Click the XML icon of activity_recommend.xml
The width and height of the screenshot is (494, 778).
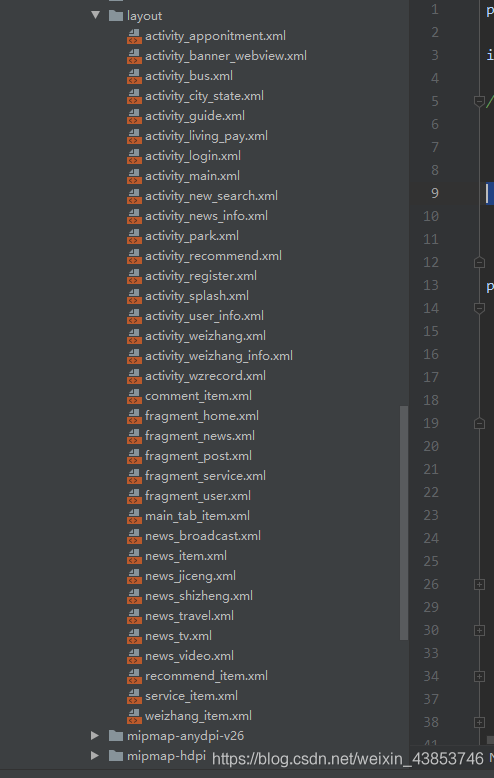tap(134, 256)
